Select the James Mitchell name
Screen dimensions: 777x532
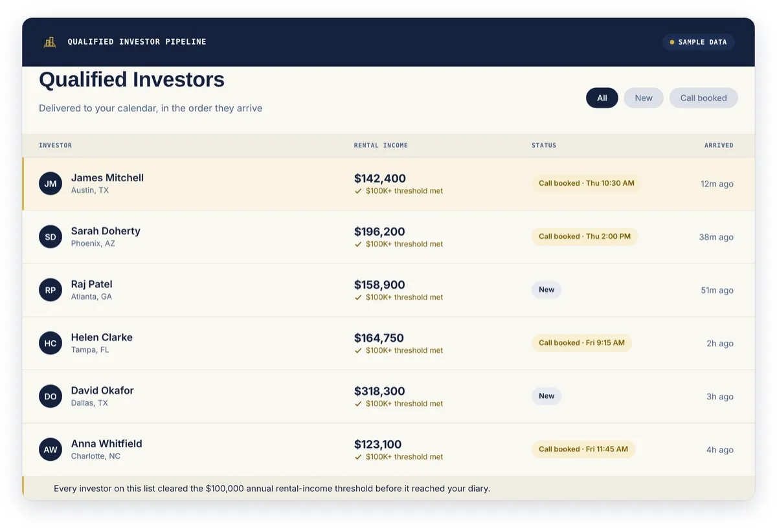107,178
